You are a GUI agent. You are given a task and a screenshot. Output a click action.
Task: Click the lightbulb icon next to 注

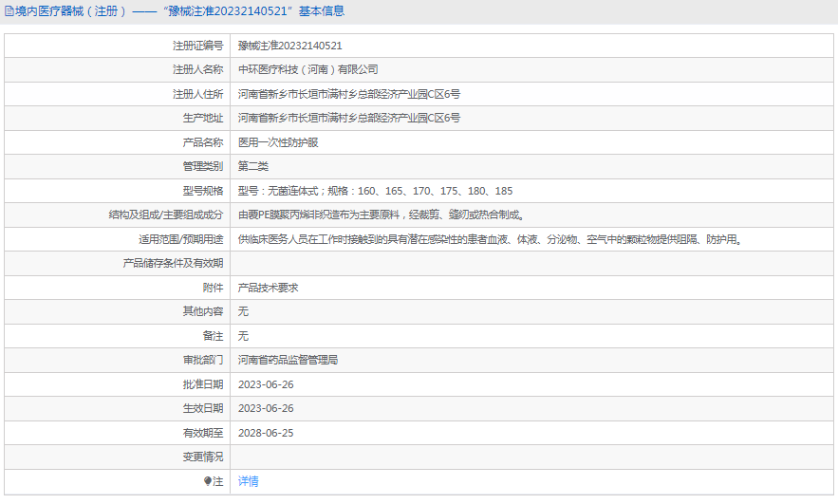pyautogui.click(x=208, y=481)
